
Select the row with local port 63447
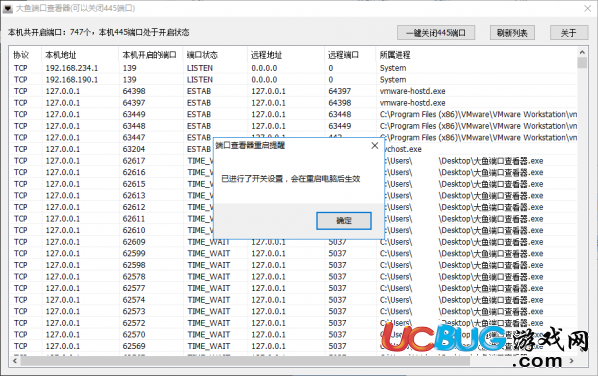(293, 138)
